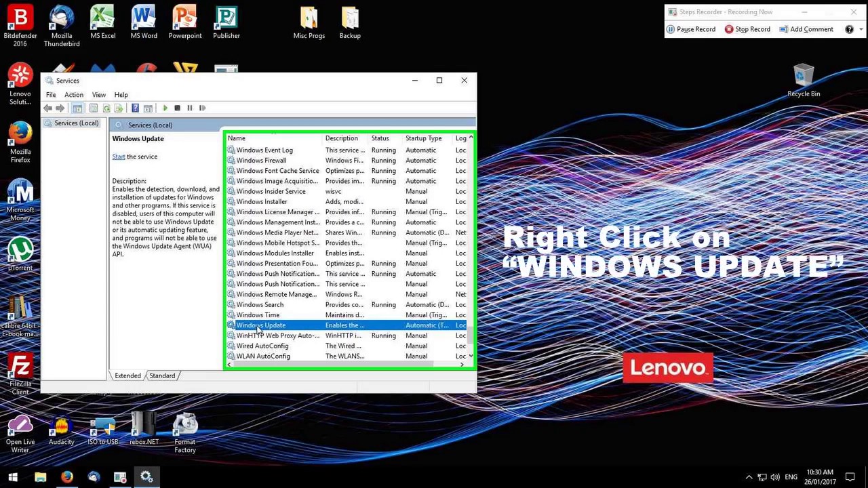
Task: Click the Pause Service toolbar icon
Action: [x=190, y=108]
